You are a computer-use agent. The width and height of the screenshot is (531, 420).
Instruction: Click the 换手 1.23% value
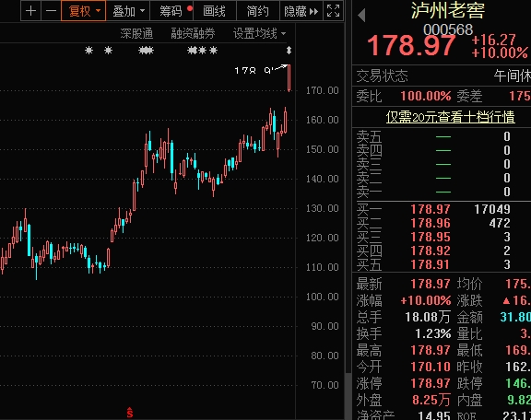[x=432, y=333]
